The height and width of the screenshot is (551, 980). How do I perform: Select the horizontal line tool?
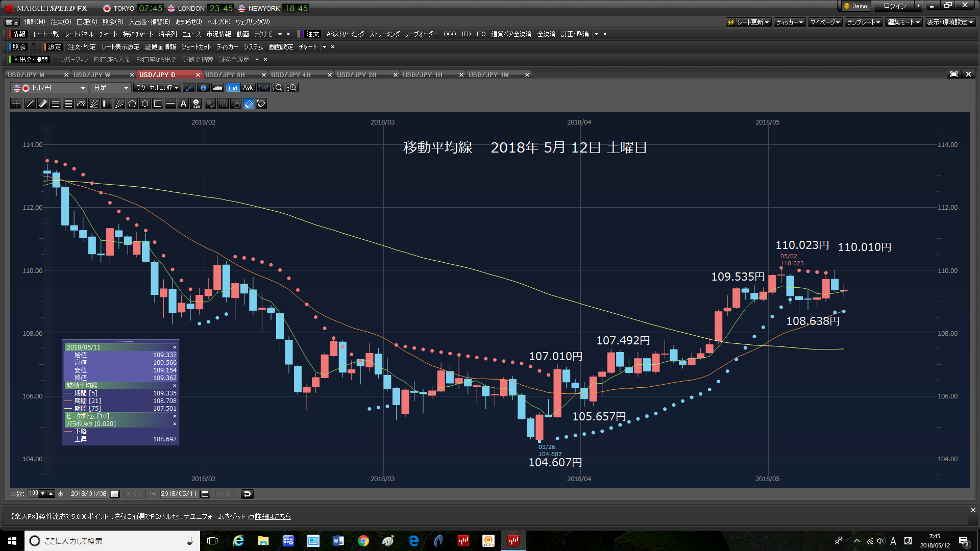[170, 104]
